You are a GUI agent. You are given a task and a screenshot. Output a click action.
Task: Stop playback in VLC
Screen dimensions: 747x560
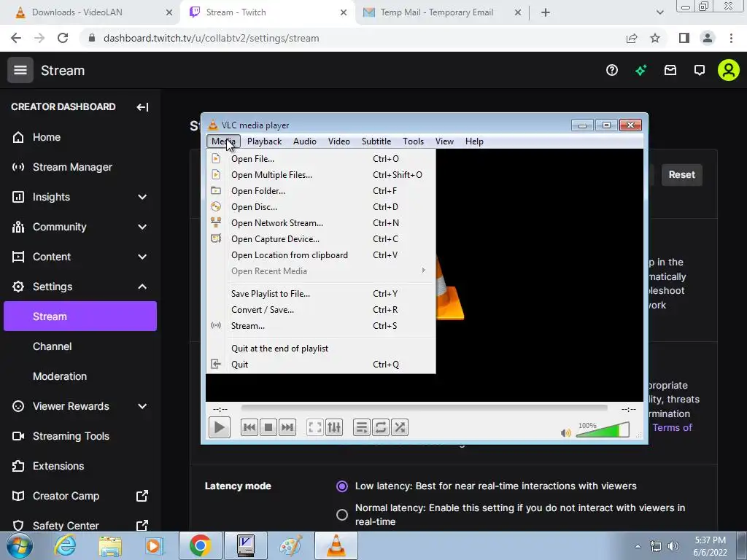(268, 427)
